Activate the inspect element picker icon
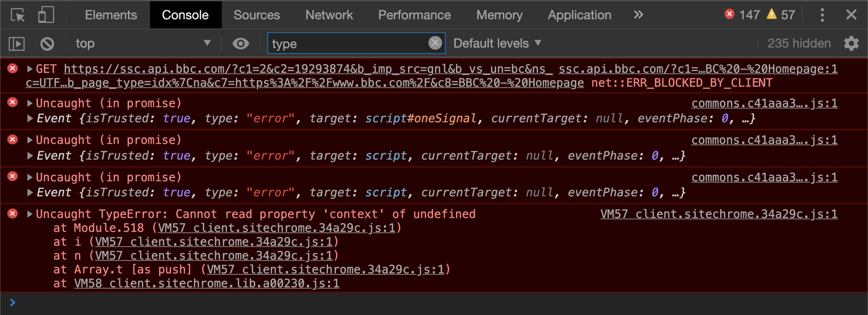 tap(18, 15)
